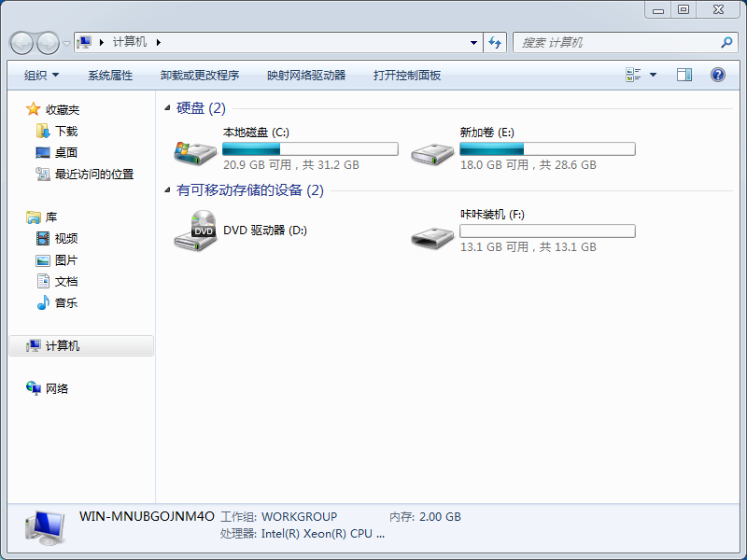Click 系统属性 in the toolbar

110,76
